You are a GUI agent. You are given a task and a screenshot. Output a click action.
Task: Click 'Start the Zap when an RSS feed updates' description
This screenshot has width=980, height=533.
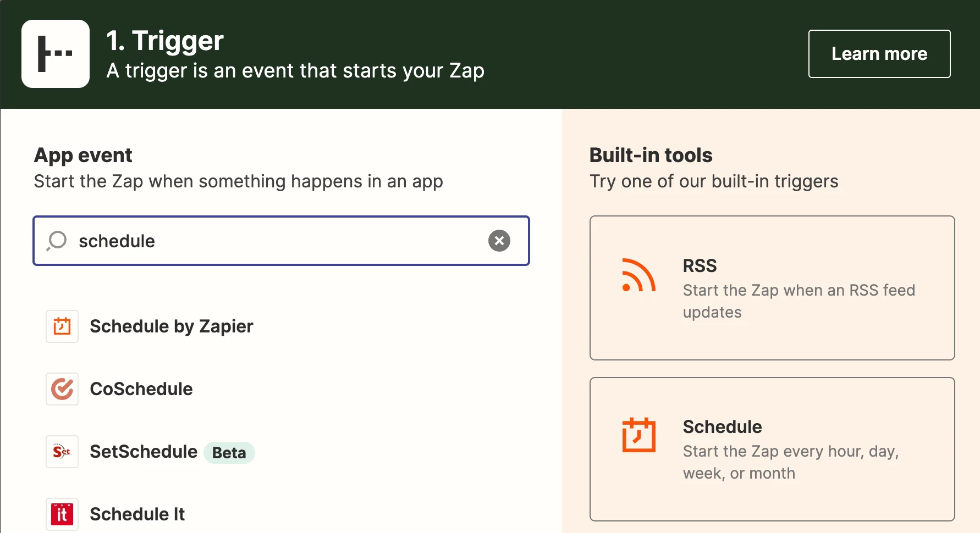pyautogui.click(x=799, y=301)
